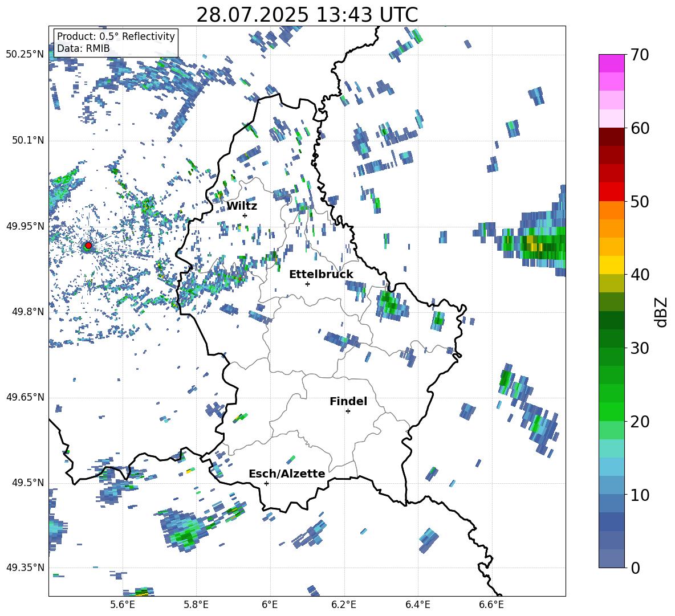
Task: Click the 50.1°N latitude label
Action: click(x=28, y=140)
